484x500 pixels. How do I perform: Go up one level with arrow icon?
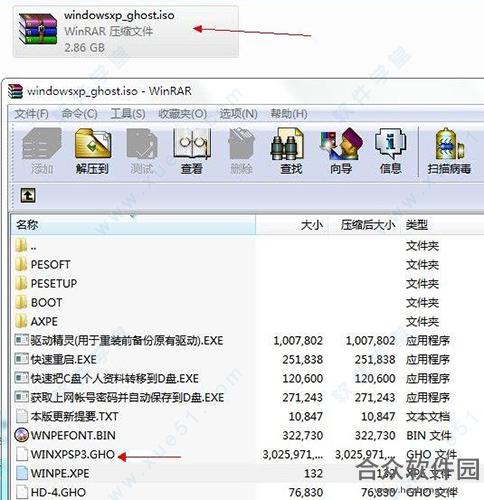28,195
